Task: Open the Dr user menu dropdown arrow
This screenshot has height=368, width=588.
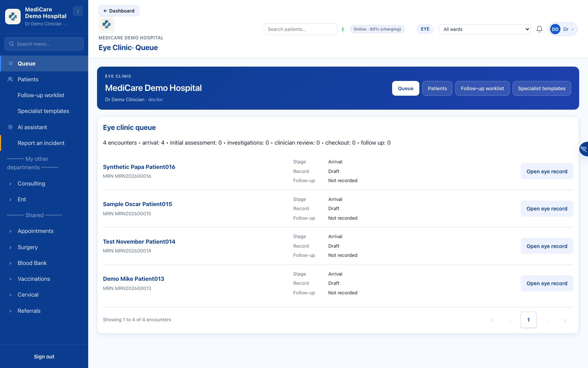Action: tap(573, 29)
